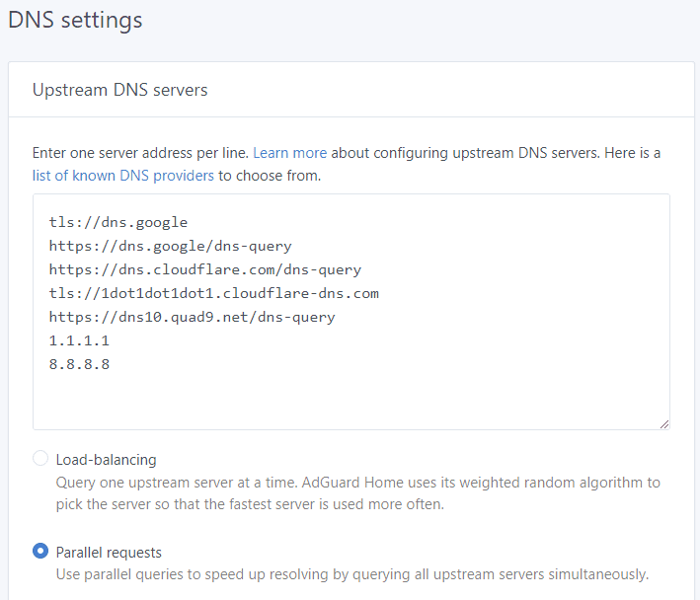Select the Load-balancing radio button
Image resolution: width=700 pixels, height=600 pixels.
[x=40, y=458]
